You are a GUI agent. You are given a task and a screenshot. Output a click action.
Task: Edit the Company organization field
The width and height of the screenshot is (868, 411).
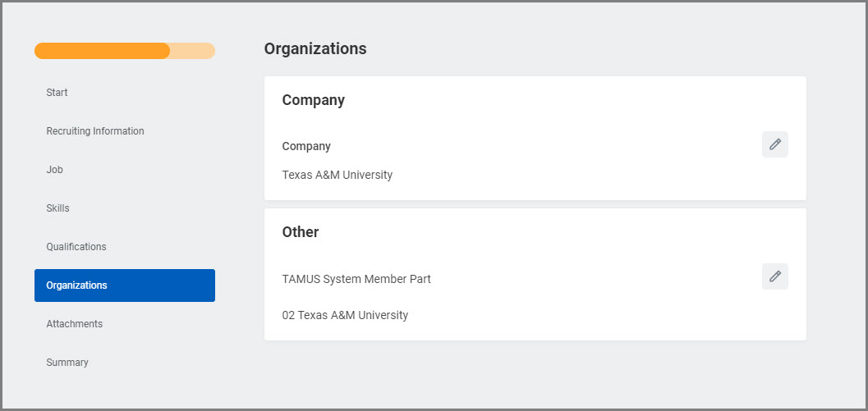[774, 144]
